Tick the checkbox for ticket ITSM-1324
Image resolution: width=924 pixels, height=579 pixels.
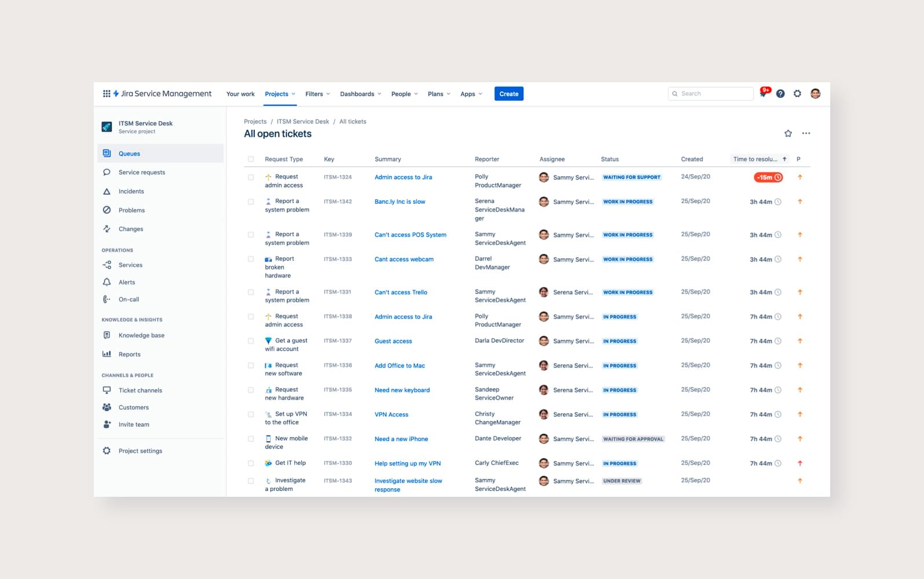[x=251, y=178]
